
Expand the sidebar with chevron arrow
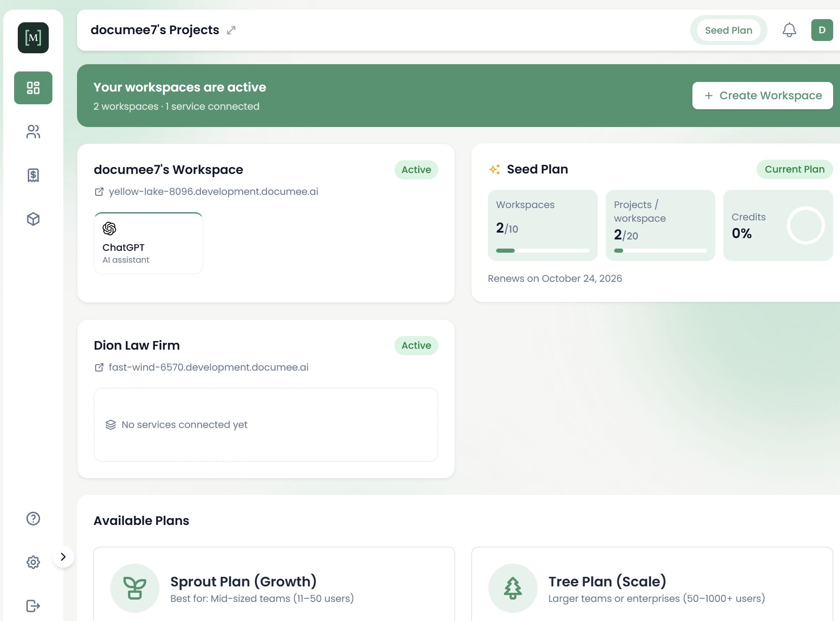point(63,557)
